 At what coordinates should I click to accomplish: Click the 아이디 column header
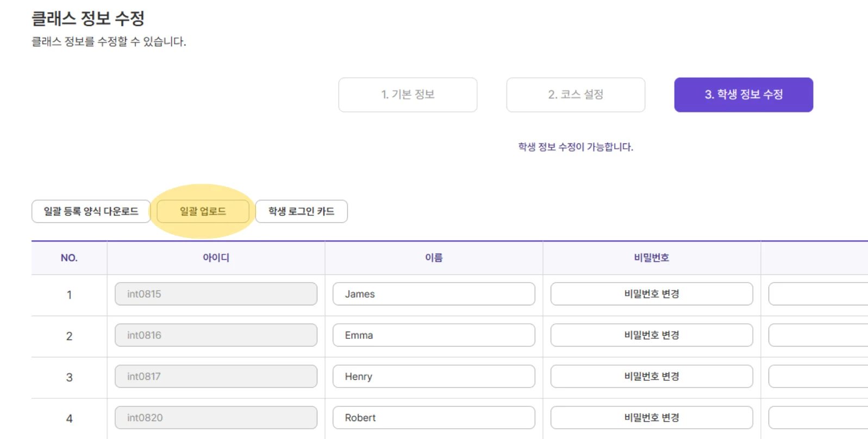pyautogui.click(x=216, y=258)
